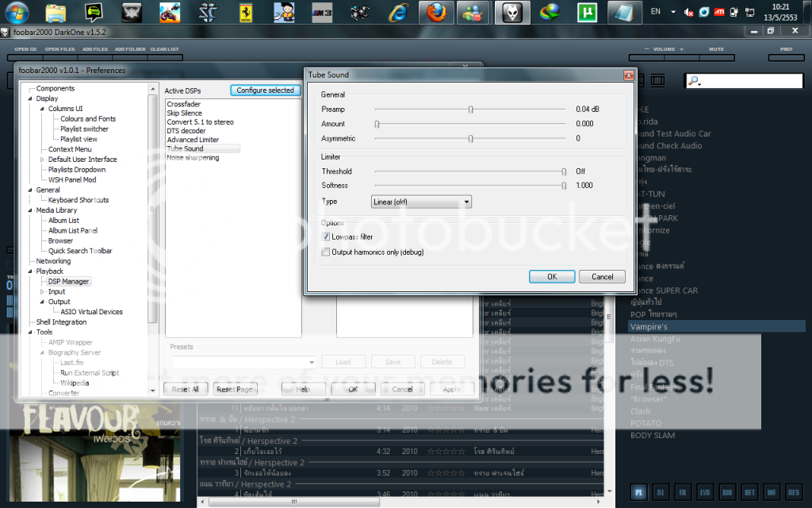The height and width of the screenshot is (508, 812).
Task: Collapse the Media Library tree node
Action: point(30,210)
